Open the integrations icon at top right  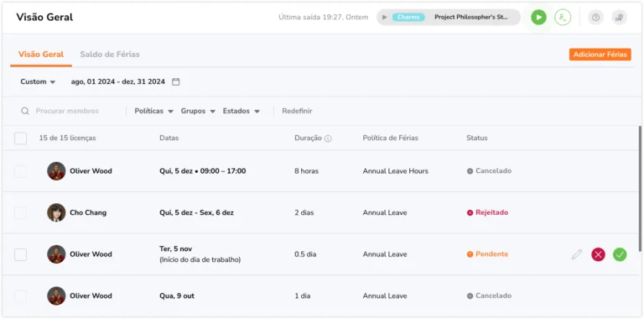619,18
